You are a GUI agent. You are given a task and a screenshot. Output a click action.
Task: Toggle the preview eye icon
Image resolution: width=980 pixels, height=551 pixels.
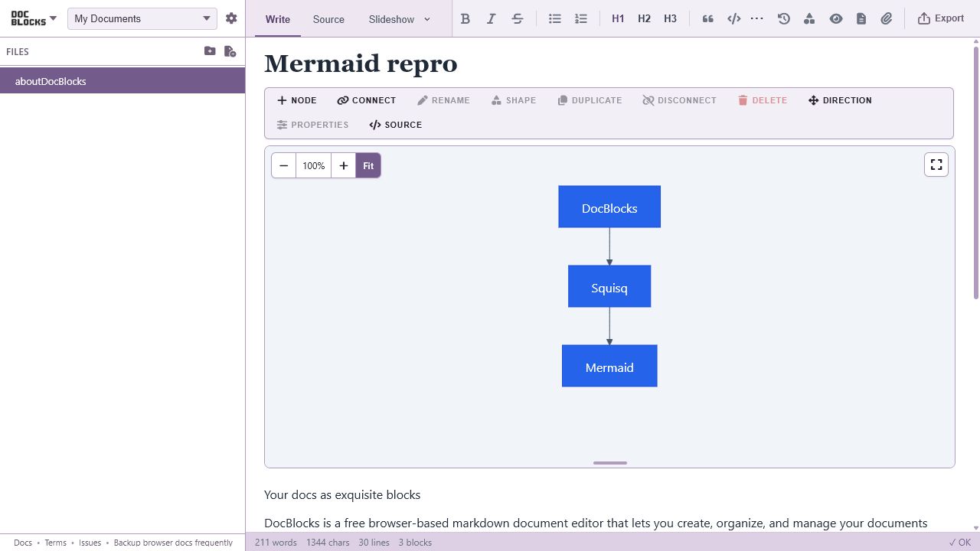coord(836,18)
